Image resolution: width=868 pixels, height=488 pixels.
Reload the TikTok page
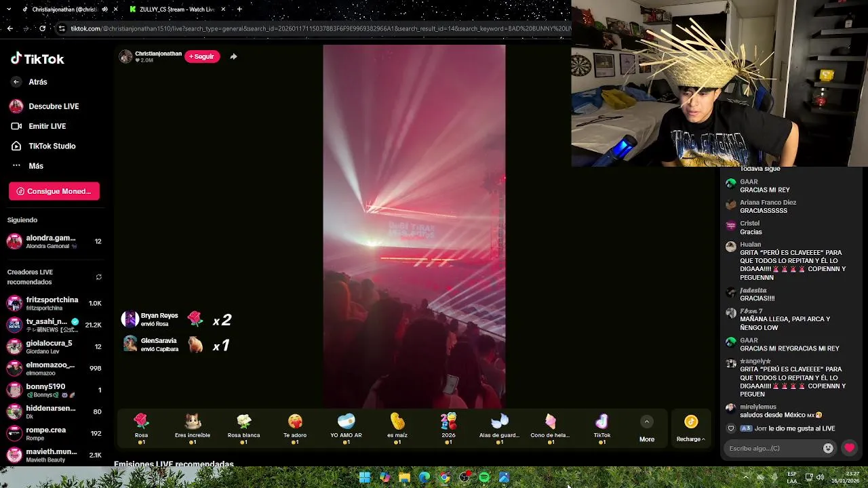tap(42, 28)
